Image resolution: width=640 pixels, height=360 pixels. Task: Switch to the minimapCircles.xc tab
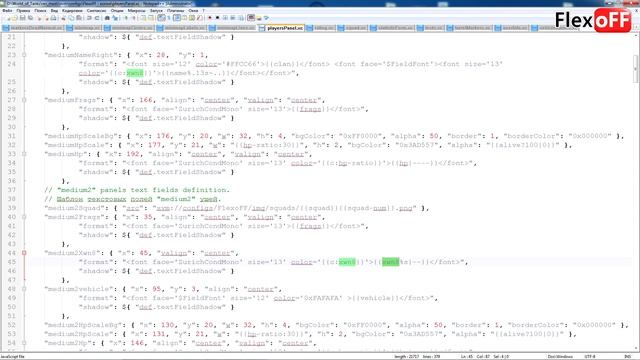129,28
